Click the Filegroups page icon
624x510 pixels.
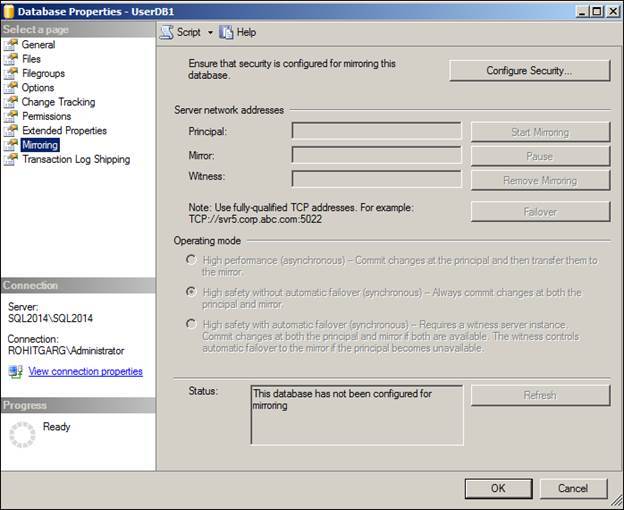pyautogui.click(x=10, y=73)
